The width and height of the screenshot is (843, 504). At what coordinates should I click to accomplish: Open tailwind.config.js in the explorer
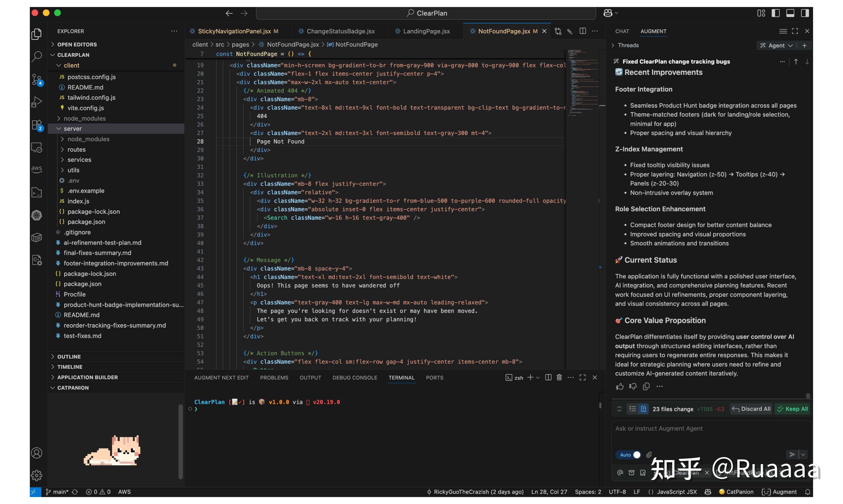click(x=116, y=97)
